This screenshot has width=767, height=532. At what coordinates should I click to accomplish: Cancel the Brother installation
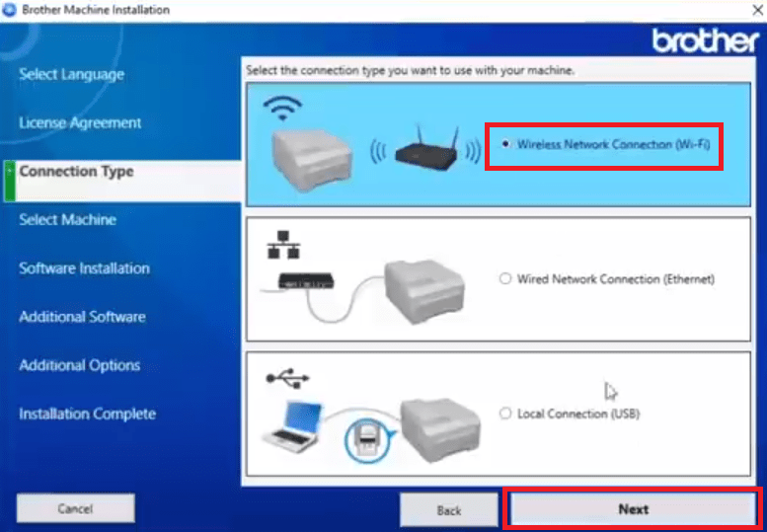pyautogui.click(x=75, y=508)
